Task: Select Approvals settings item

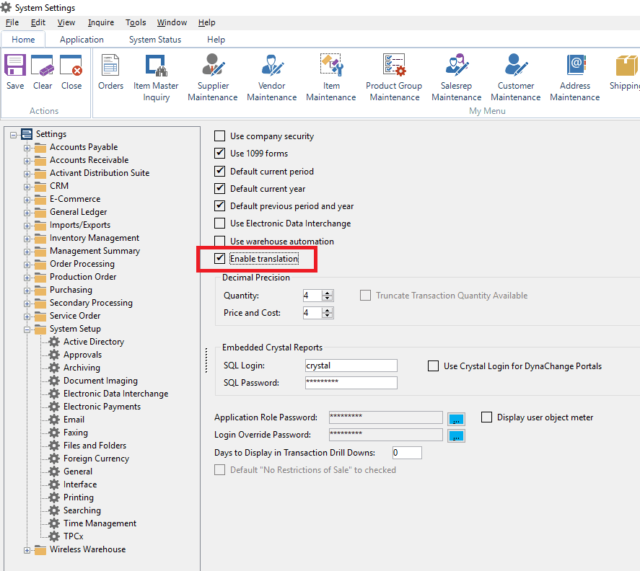Action: pyautogui.click(x=82, y=355)
